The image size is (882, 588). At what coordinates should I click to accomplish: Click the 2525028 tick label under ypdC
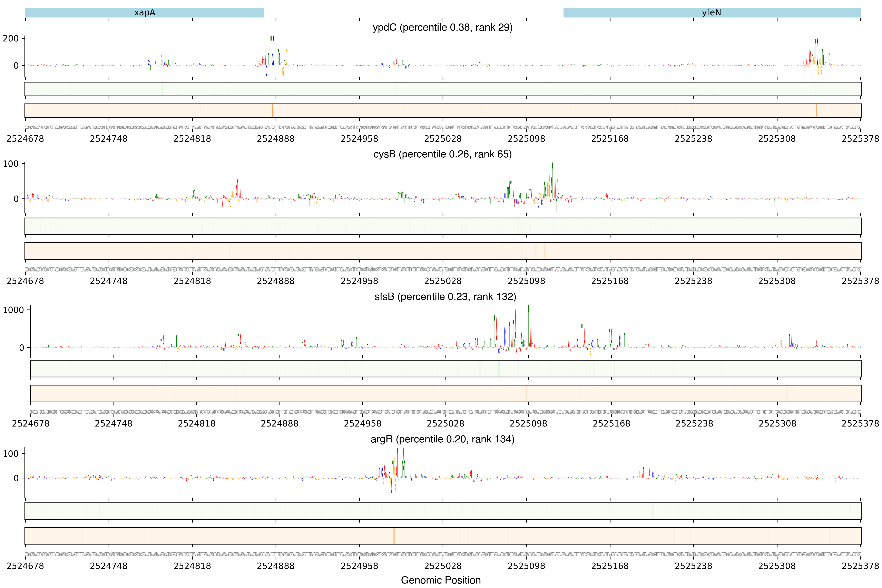pos(442,139)
